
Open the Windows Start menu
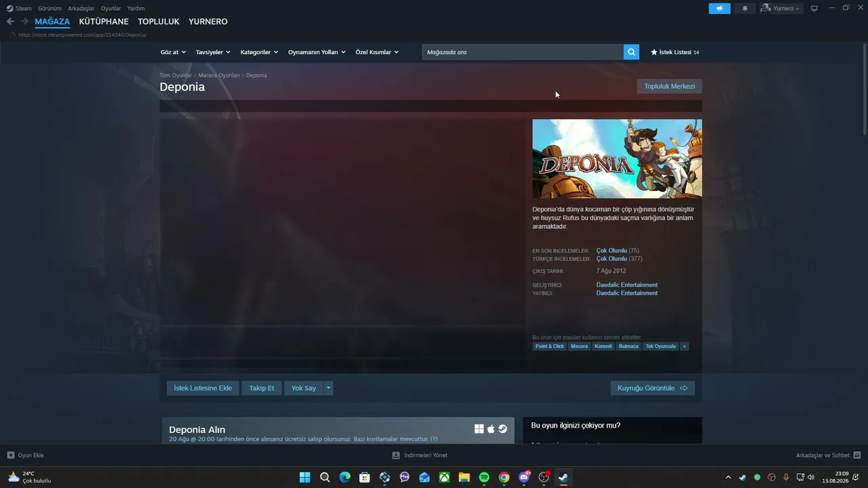[x=305, y=477]
